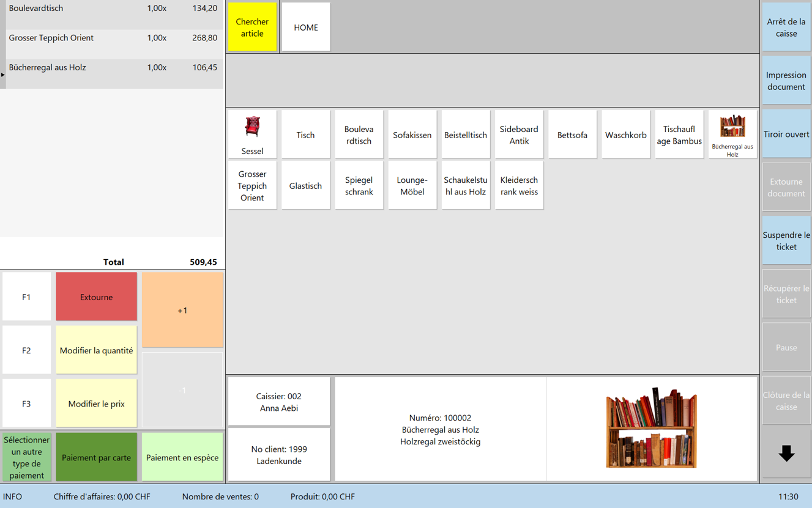The image size is (812, 508).
Task: Click Modifier le prix
Action: (96, 403)
